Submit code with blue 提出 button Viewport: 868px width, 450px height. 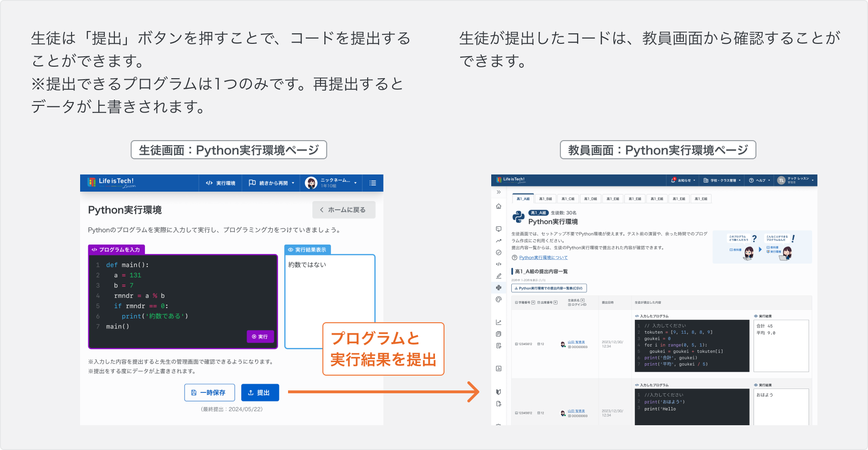(260, 393)
